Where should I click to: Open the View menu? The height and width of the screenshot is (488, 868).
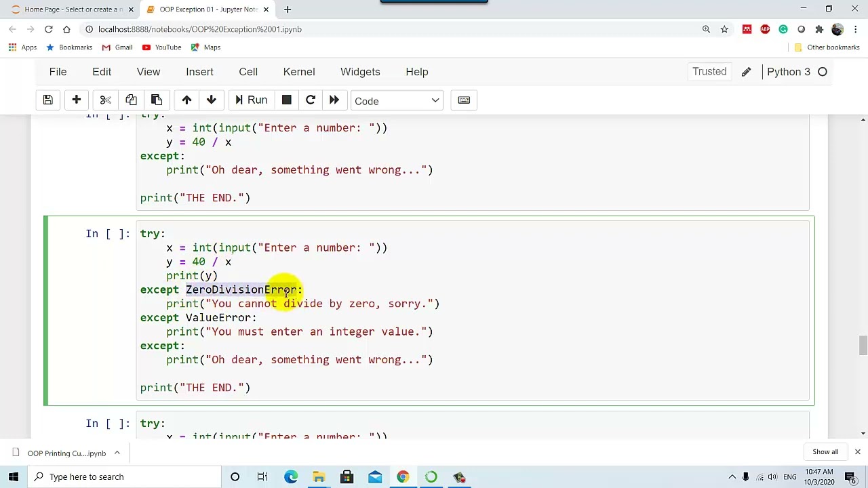tap(149, 72)
